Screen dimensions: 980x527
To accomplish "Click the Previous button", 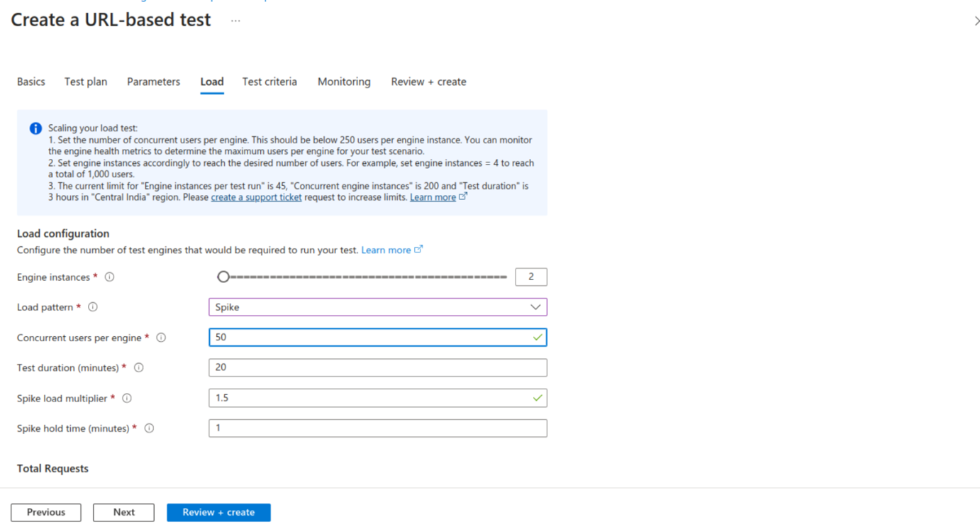I will (x=46, y=512).
